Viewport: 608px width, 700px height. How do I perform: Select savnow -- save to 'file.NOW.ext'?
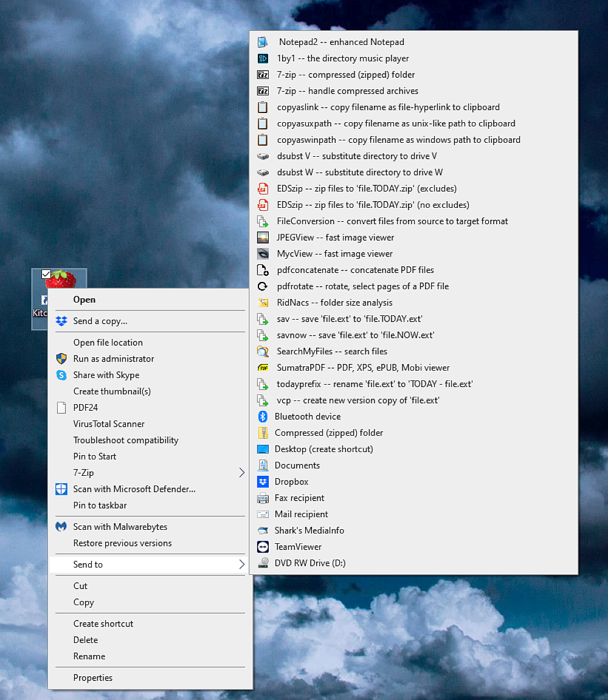(413, 335)
